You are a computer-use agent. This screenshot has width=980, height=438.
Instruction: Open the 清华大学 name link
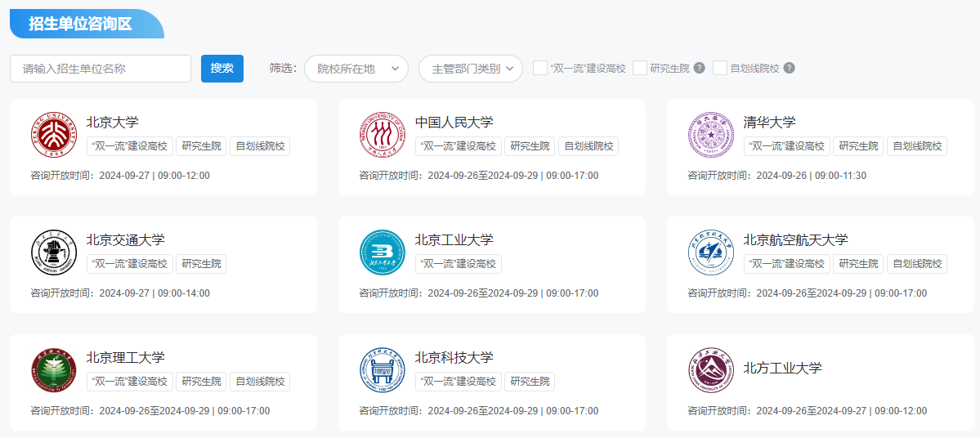(x=770, y=121)
